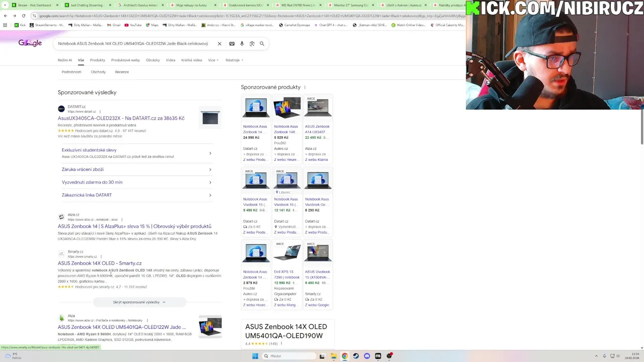The width and height of the screenshot is (644, 362).
Task: Open three-dot menu for DATART.cz ad
Action: [100, 112]
